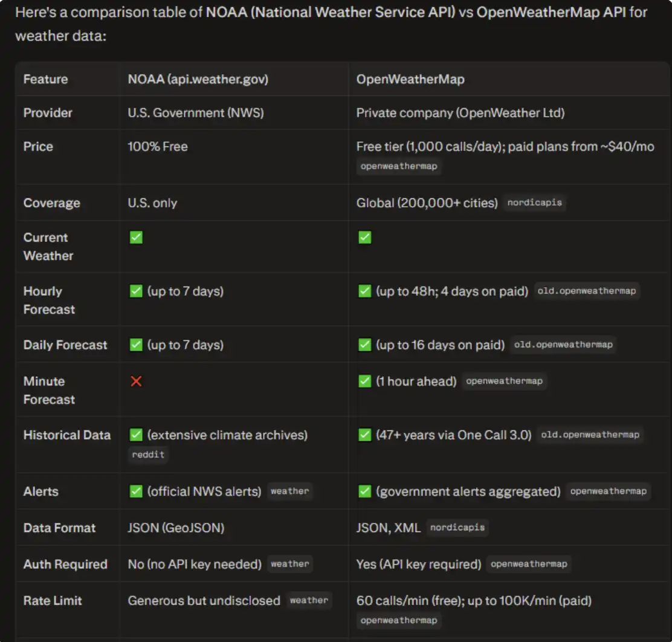Click NOAA's checkmark in Hourly Forecast row

(x=136, y=291)
